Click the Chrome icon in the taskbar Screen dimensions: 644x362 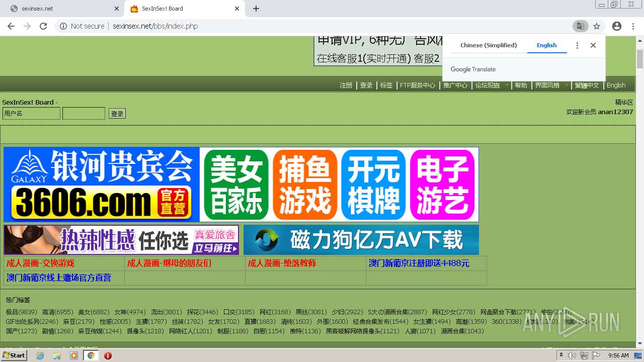[x=91, y=355]
